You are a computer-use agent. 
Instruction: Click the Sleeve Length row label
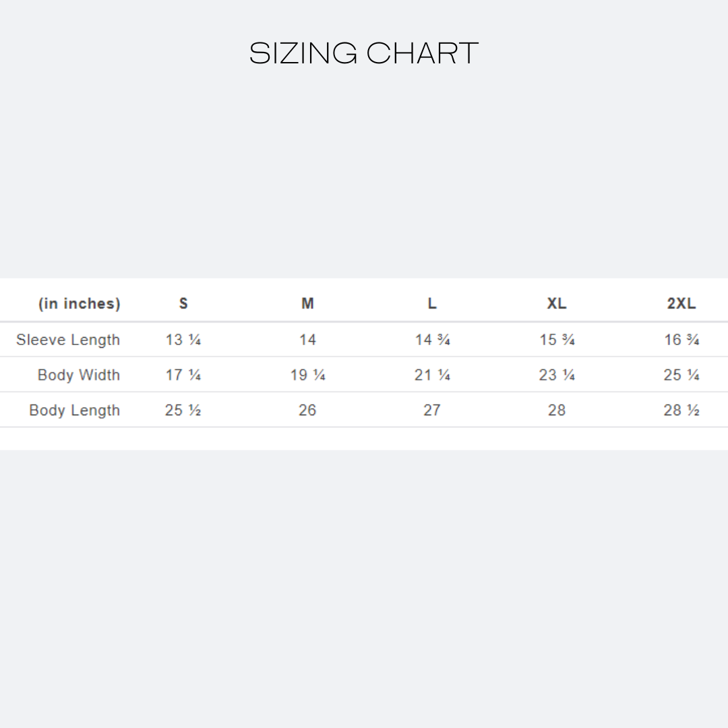pyautogui.click(x=68, y=340)
